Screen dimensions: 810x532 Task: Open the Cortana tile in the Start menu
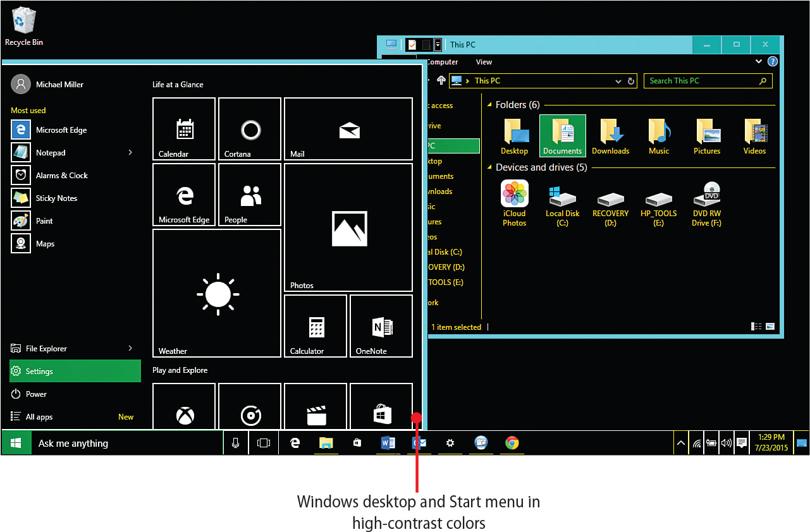pos(249,129)
